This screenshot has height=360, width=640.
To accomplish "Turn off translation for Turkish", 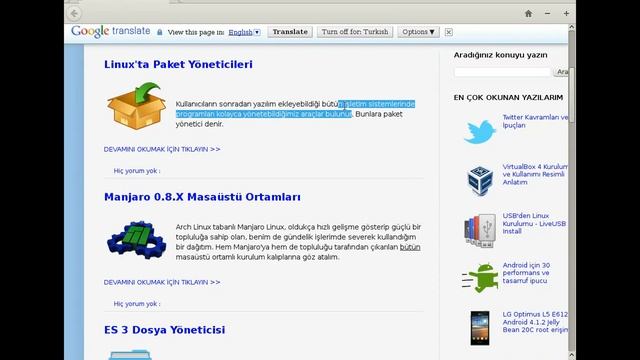I will (355, 32).
